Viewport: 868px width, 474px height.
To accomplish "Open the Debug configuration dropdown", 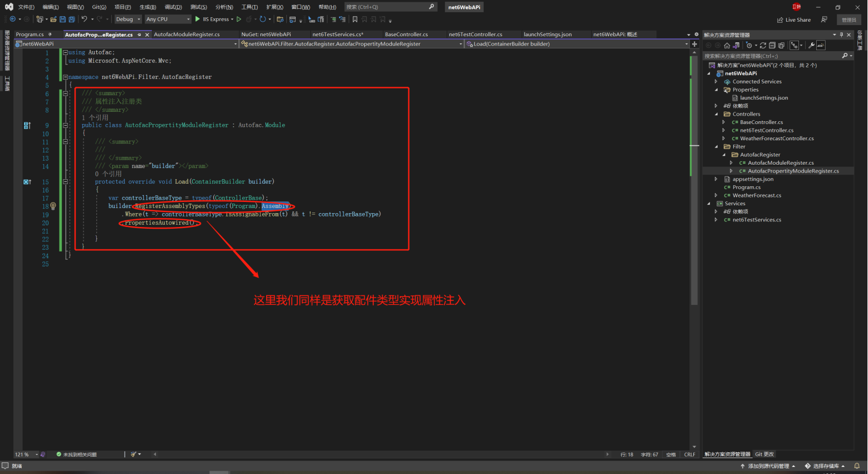I will [128, 19].
